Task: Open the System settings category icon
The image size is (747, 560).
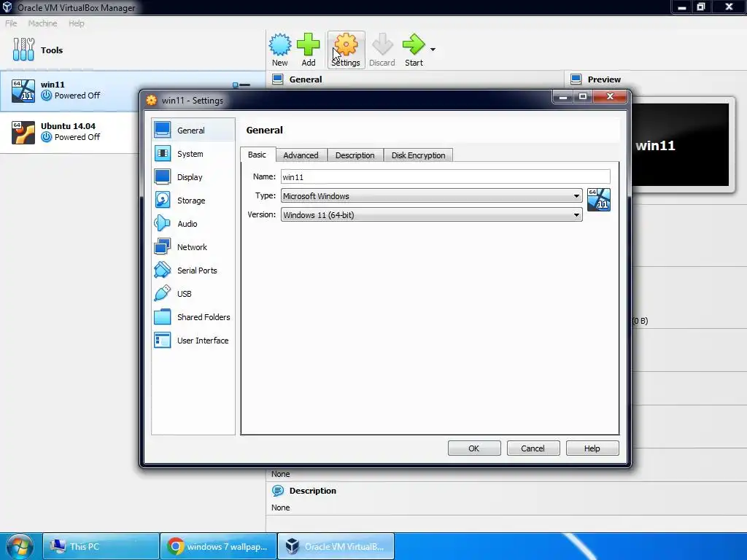Action: pos(163,153)
